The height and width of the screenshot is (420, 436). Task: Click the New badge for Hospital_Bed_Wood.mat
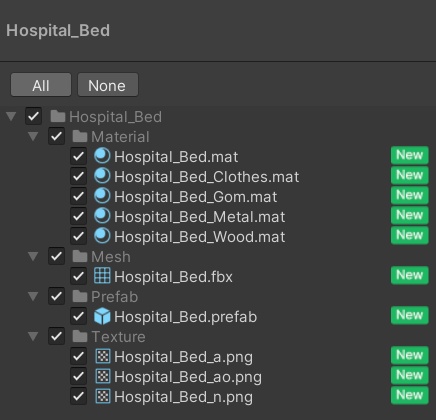tap(410, 235)
